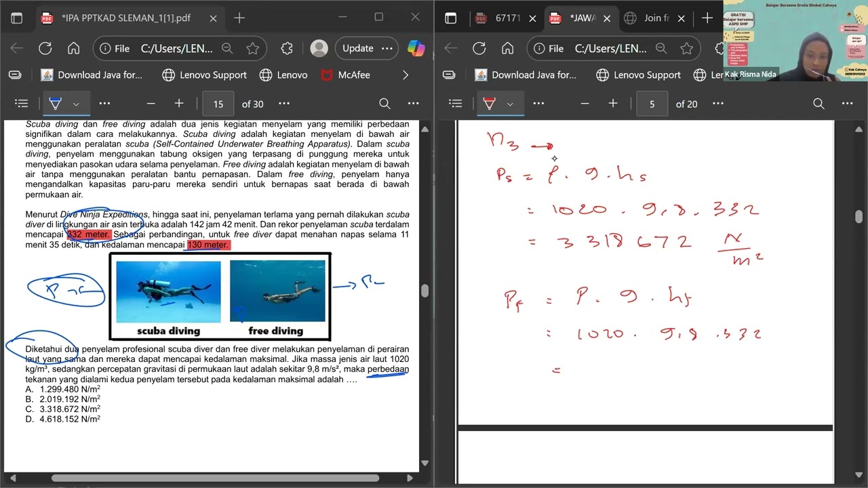Toggle contents sidebar in right PDF
Viewport: 868px width, 488px height.
coord(456,104)
